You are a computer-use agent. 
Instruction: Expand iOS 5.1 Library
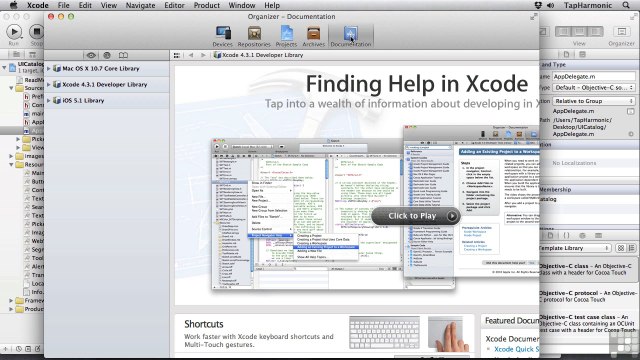(x=49, y=100)
